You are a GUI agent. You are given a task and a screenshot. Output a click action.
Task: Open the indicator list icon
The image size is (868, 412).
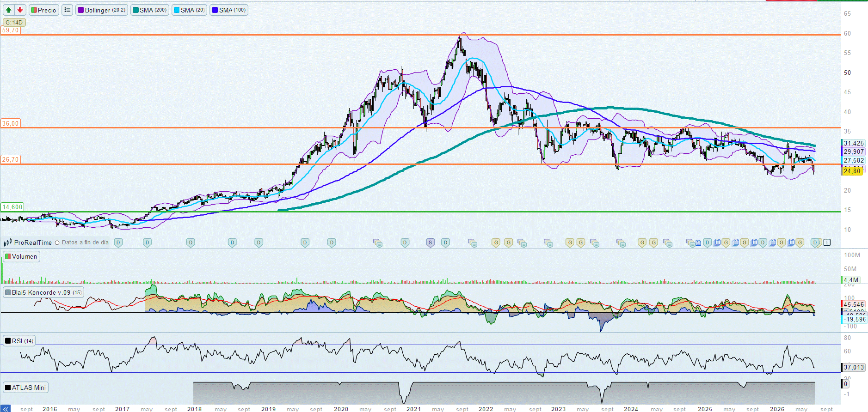click(x=68, y=10)
